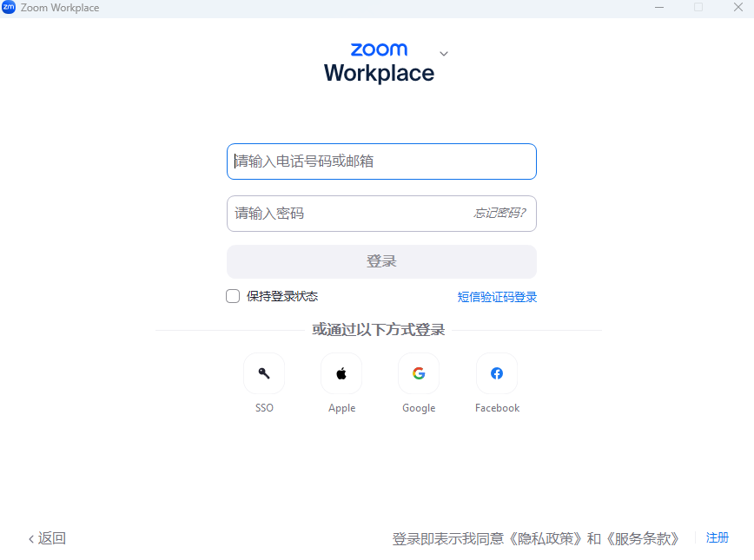Open the 注册 sign-up link
754x560 pixels.
tap(717, 538)
